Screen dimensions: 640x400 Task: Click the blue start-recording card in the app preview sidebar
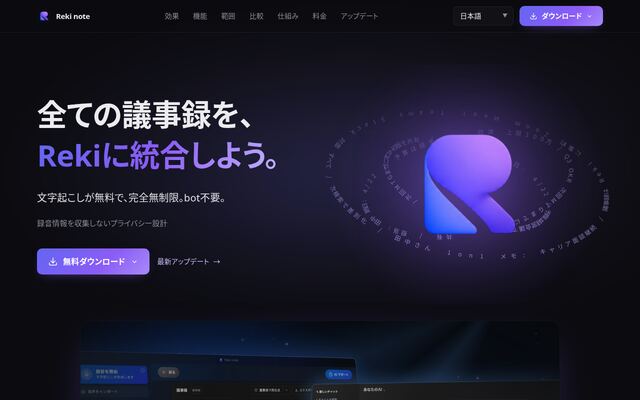113,374
